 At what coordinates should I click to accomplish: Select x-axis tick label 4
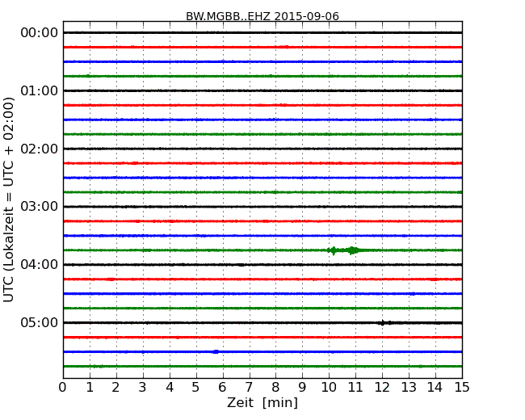click(x=170, y=388)
